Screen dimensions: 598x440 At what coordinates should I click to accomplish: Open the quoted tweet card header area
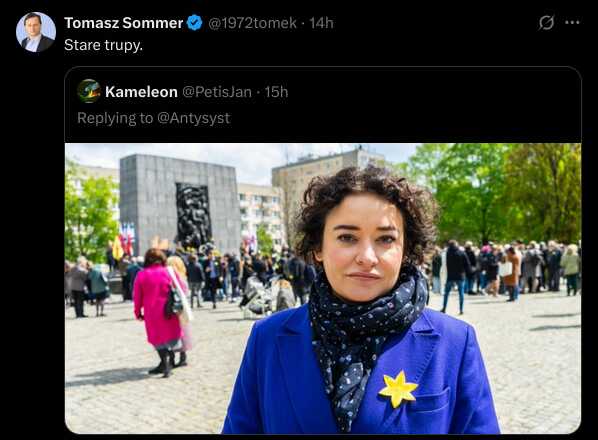[x=323, y=104]
